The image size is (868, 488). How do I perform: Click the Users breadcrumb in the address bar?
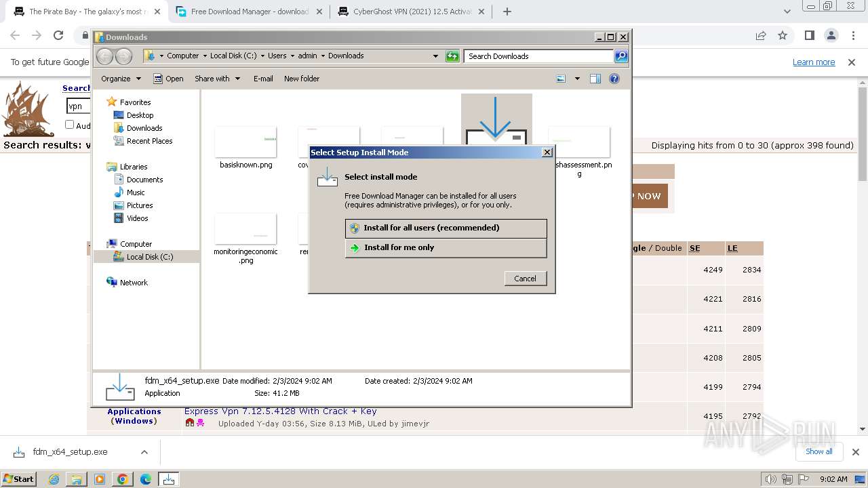tap(277, 56)
